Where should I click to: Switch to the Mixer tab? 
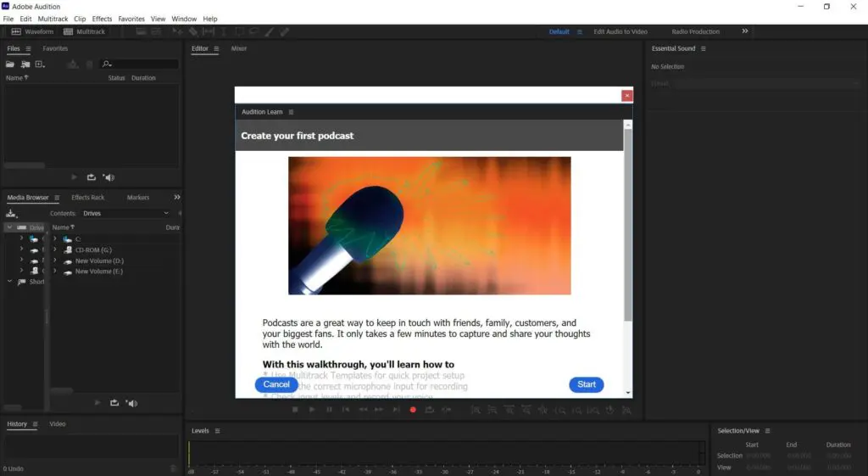point(238,48)
